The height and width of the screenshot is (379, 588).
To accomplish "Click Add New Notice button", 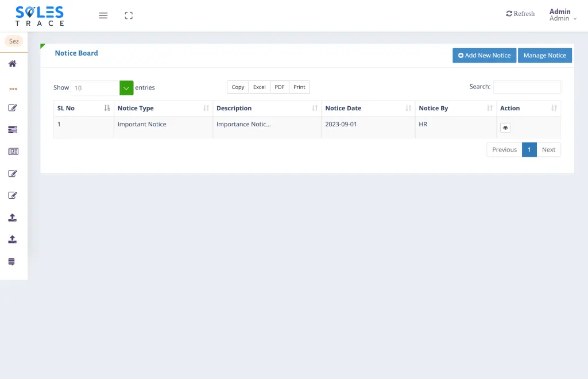I will tap(484, 56).
